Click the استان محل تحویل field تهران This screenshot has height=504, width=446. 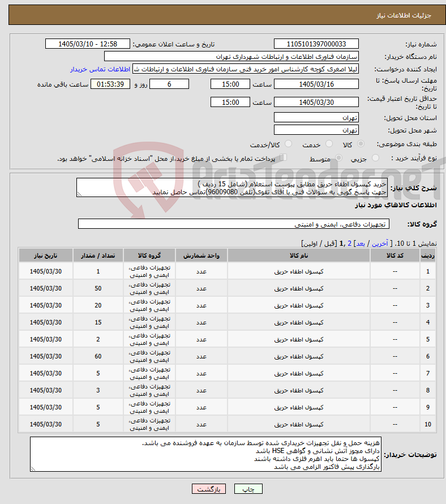pos(316,118)
